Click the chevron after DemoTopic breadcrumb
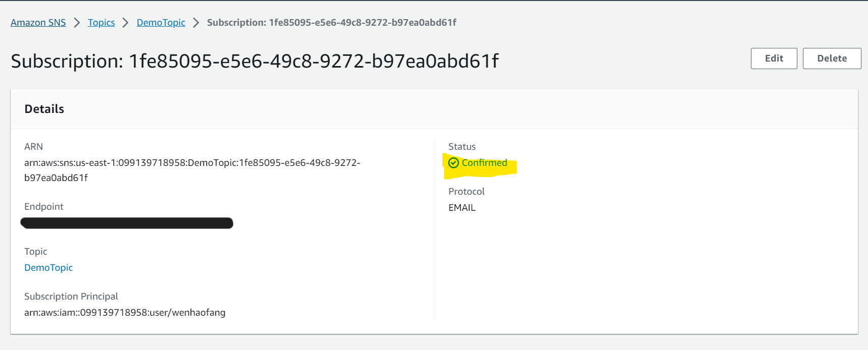Screen dimensions: 868x350 [x=196, y=23]
